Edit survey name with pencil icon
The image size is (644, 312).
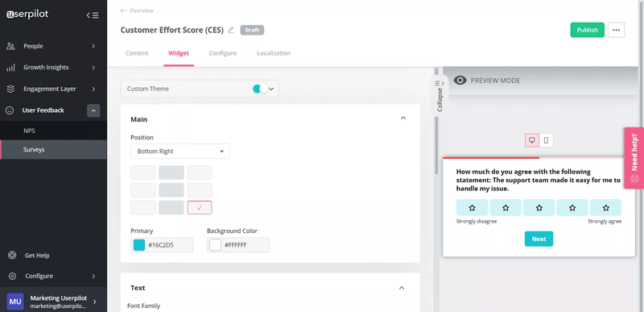[x=231, y=30]
